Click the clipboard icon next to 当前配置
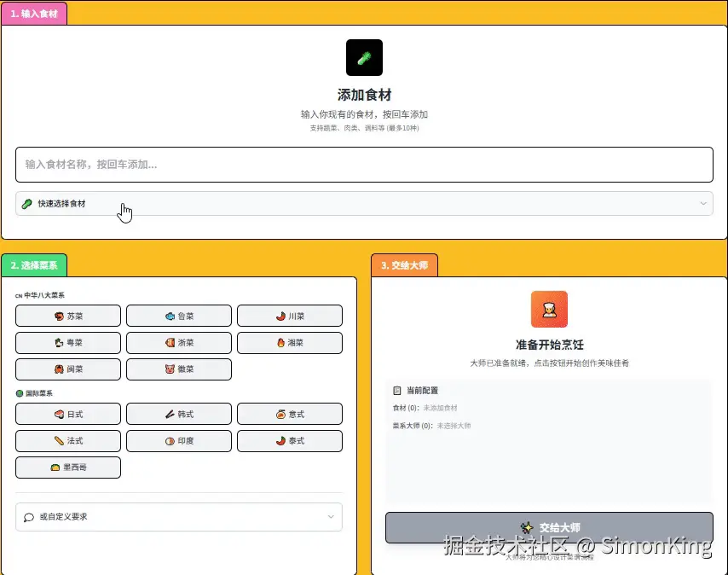The width and height of the screenshot is (728, 575). click(397, 390)
